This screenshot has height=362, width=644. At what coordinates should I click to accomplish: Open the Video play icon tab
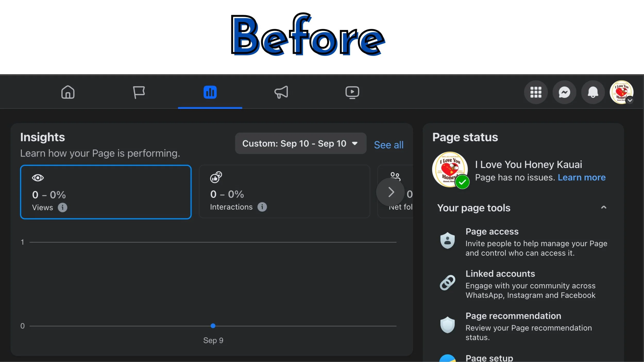(352, 92)
